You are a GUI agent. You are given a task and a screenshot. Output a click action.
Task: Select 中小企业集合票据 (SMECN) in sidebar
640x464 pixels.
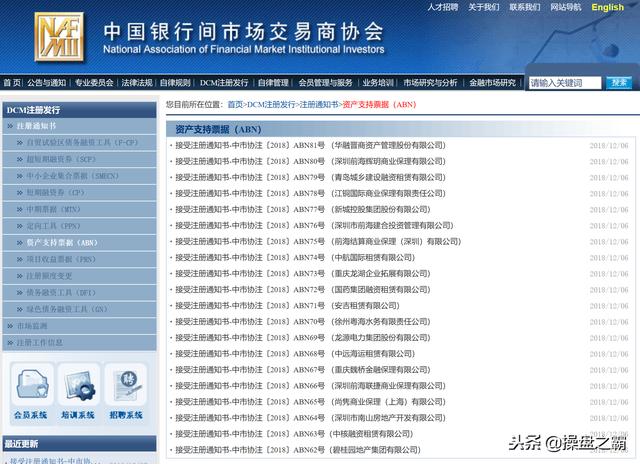[79, 176]
